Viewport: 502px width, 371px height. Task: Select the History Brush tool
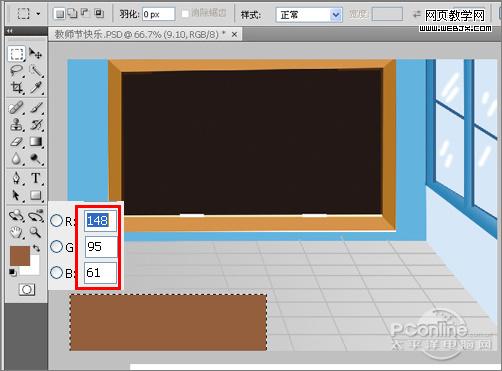click(35, 125)
